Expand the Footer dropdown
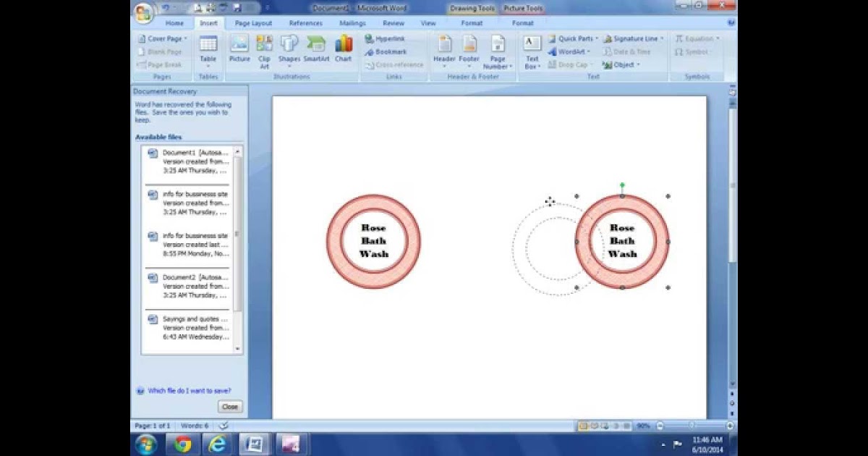Image resolution: width=868 pixels, height=456 pixels. 469,51
